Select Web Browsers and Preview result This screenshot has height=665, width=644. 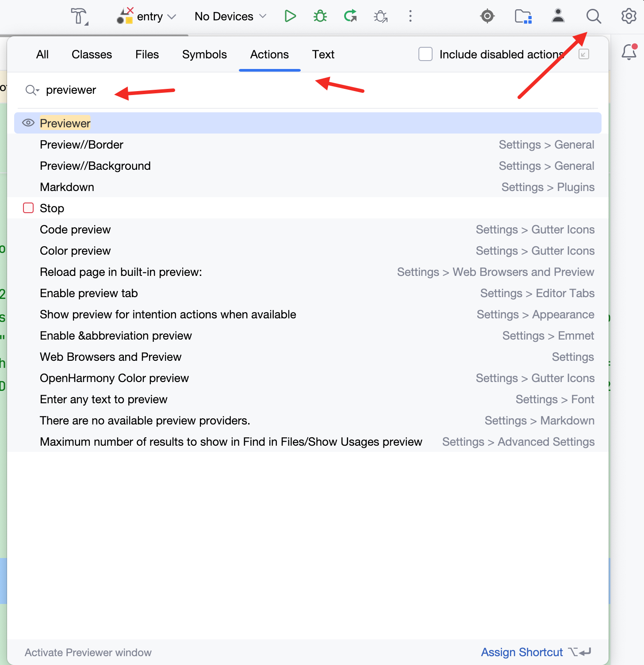click(x=308, y=357)
